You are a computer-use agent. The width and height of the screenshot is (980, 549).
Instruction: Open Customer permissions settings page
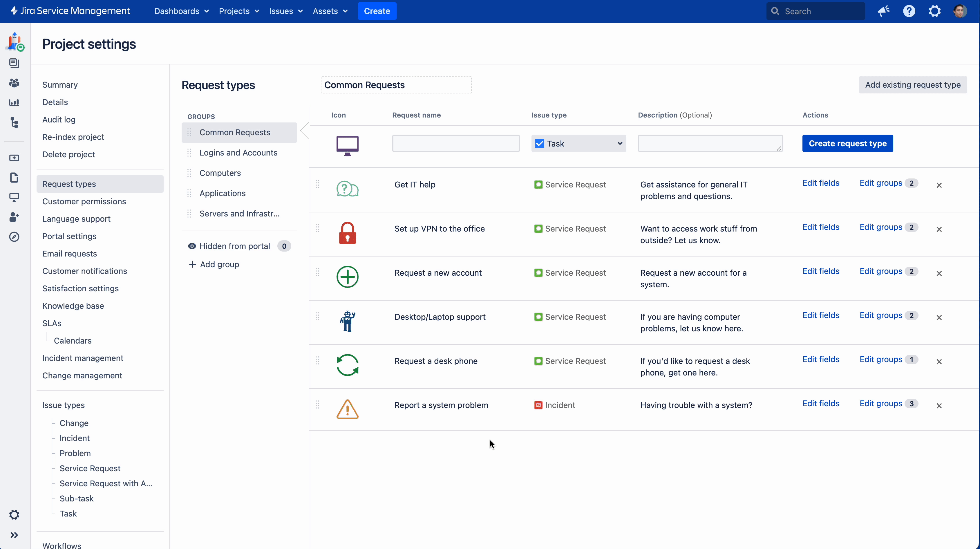coord(84,201)
